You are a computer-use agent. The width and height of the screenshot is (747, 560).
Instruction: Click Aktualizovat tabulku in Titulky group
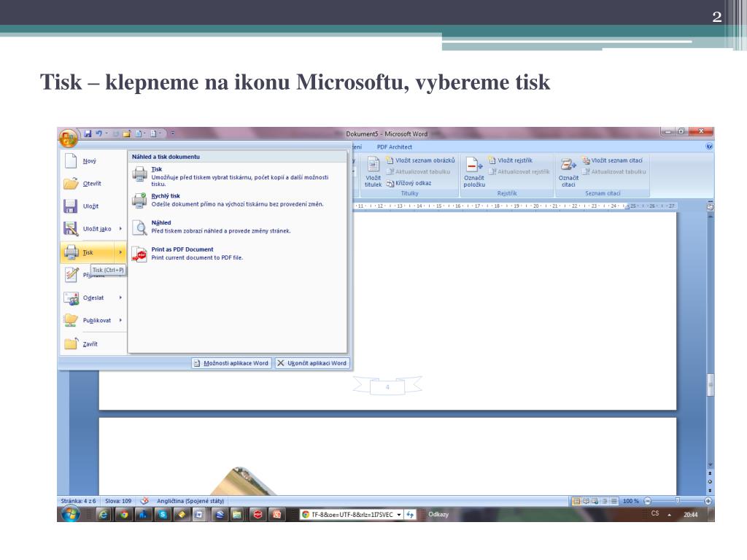[418, 172]
